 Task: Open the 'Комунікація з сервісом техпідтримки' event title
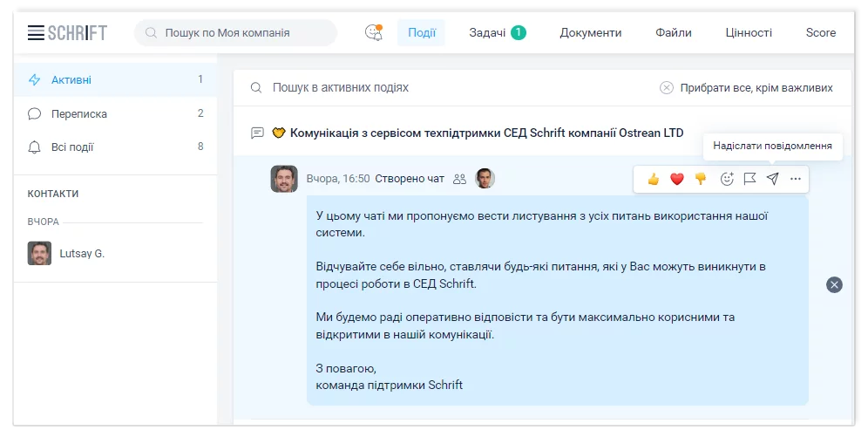(486, 133)
